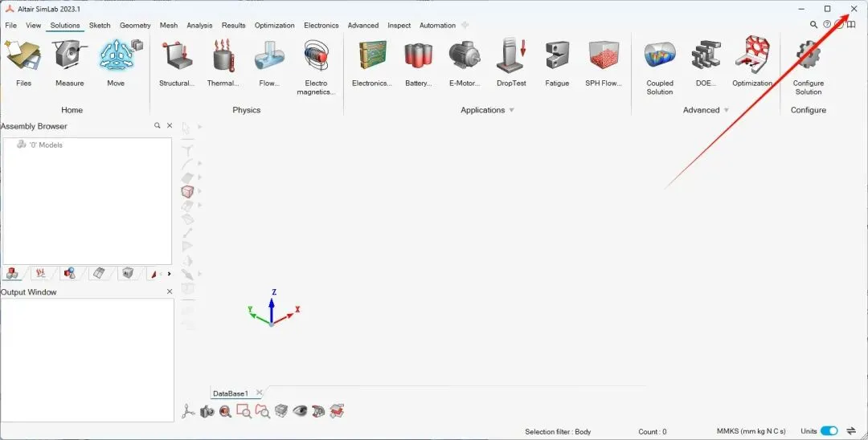Search within the Assembly Browser
Image resolution: width=868 pixels, height=440 pixels.
click(x=158, y=126)
